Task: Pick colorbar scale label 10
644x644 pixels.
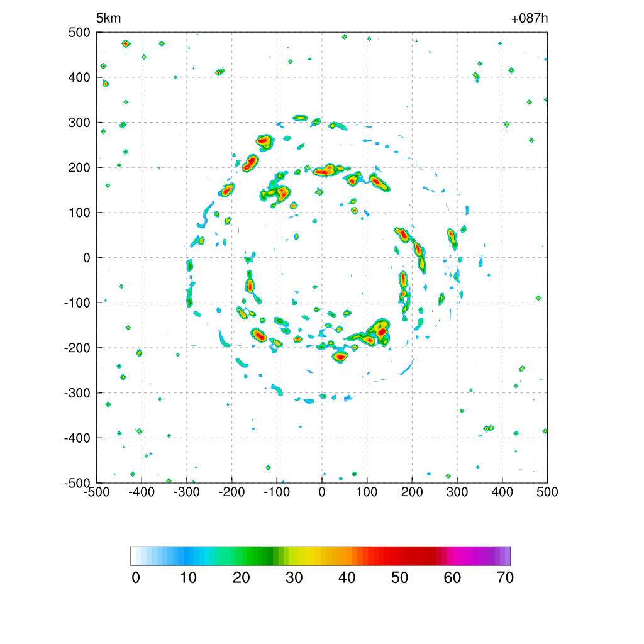Action: 189,578
